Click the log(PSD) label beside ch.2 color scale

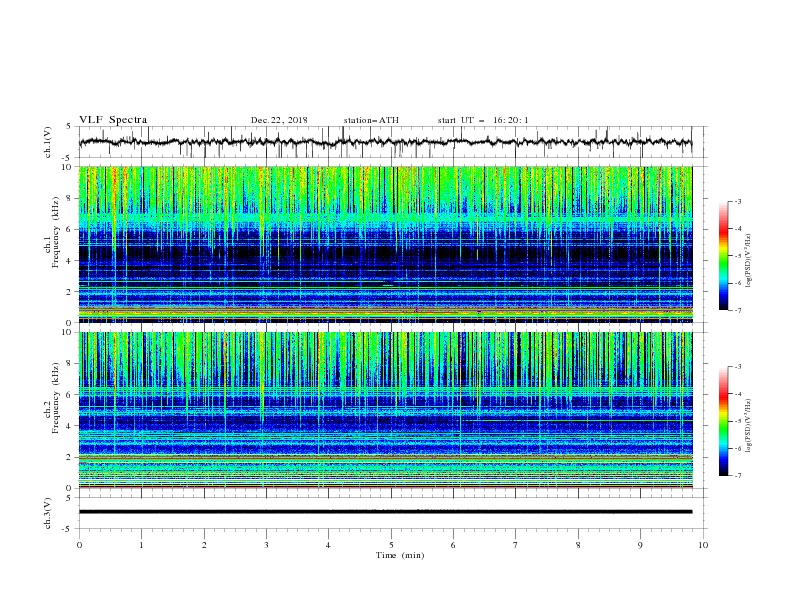(748, 425)
